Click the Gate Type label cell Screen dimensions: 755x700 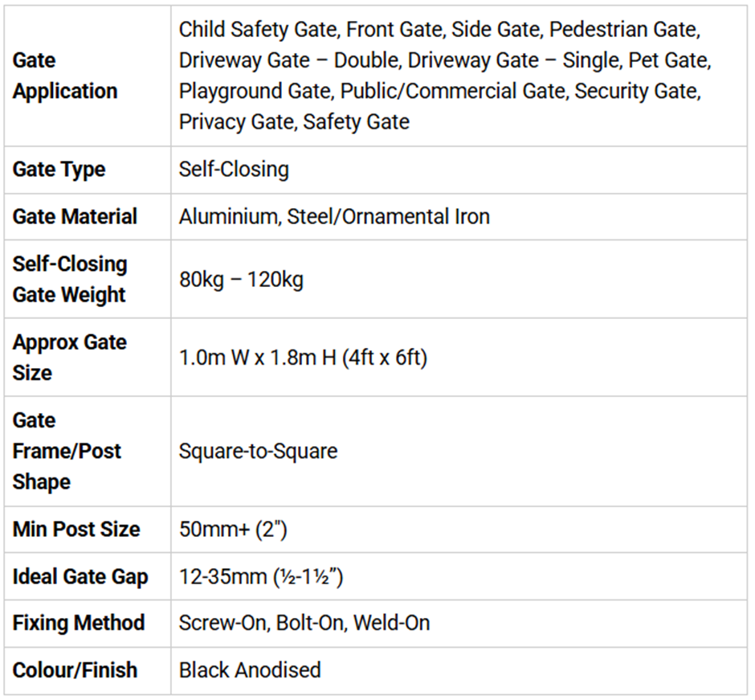[59, 170]
